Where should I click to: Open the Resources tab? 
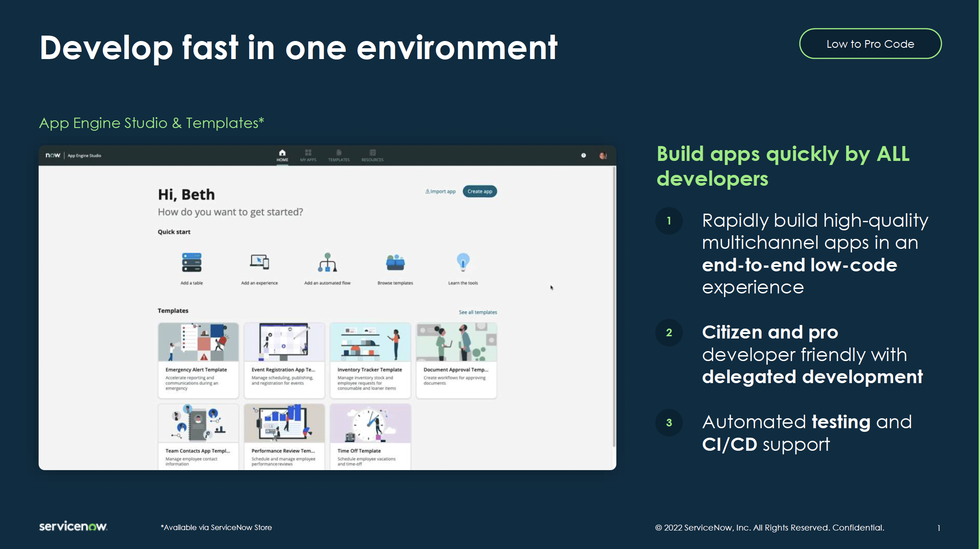(x=372, y=156)
